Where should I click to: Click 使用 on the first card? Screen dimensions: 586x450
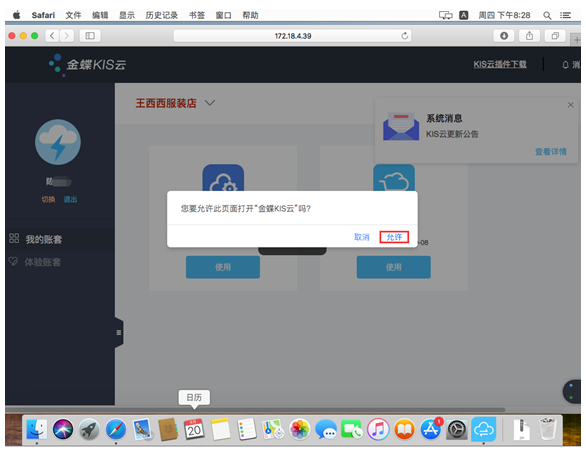[x=223, y=267]
